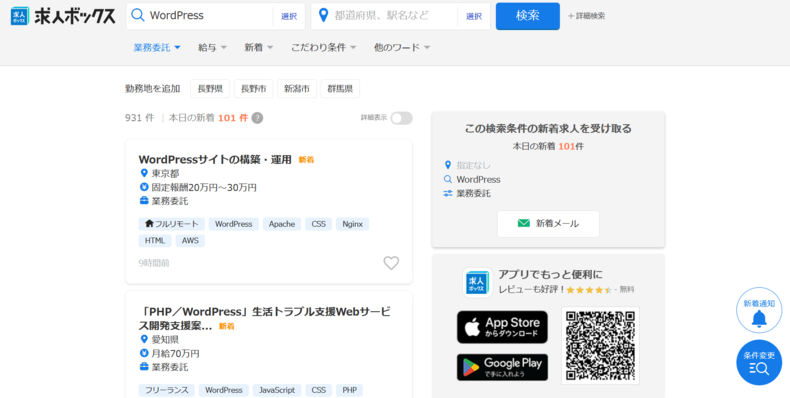This screenshot has height=398, width=790.
Task: Open the WordPressサイトの構築・運用 job title
Action: (215, 160)
